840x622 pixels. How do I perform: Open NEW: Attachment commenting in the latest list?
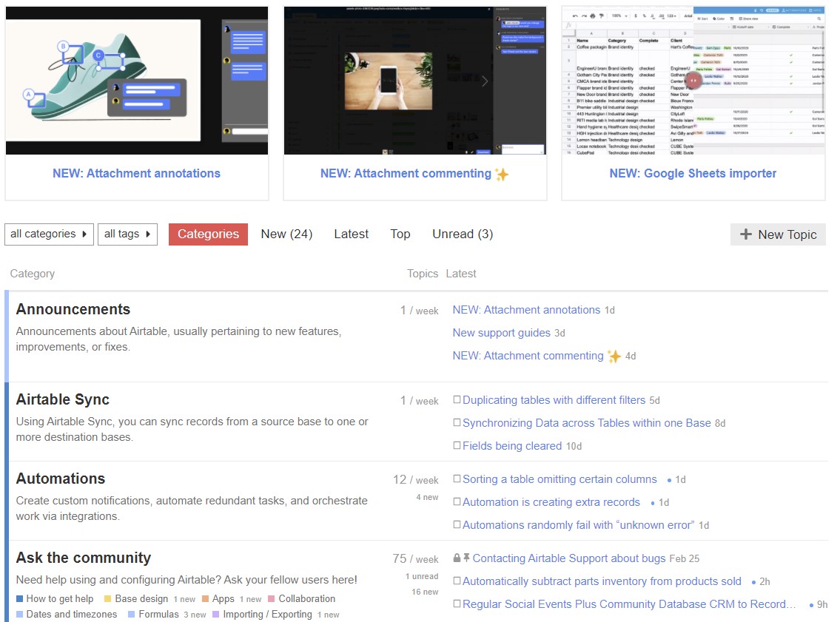coord(528,356)
